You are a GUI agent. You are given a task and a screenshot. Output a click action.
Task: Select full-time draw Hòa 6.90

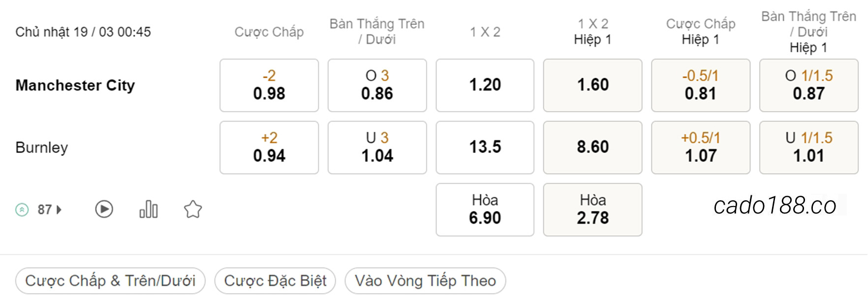[485, 210]
